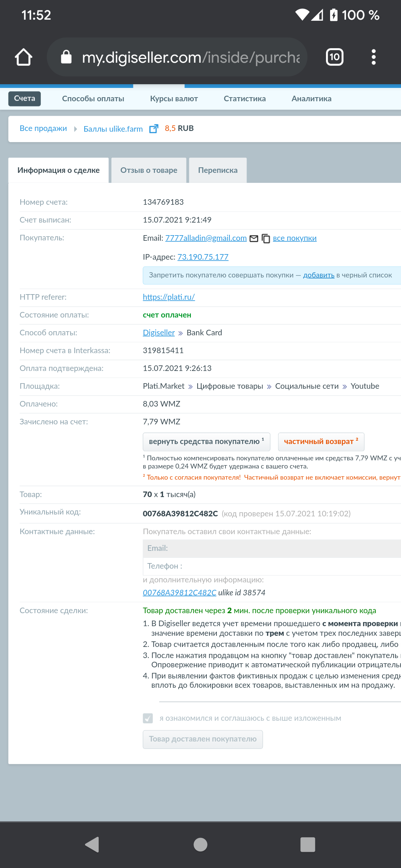Select the Социальные сети category text

[307, 386]
